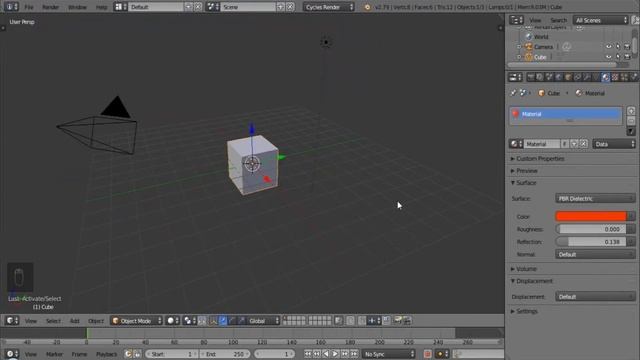
Task: Open the Help menu
Action: (101, 7)
